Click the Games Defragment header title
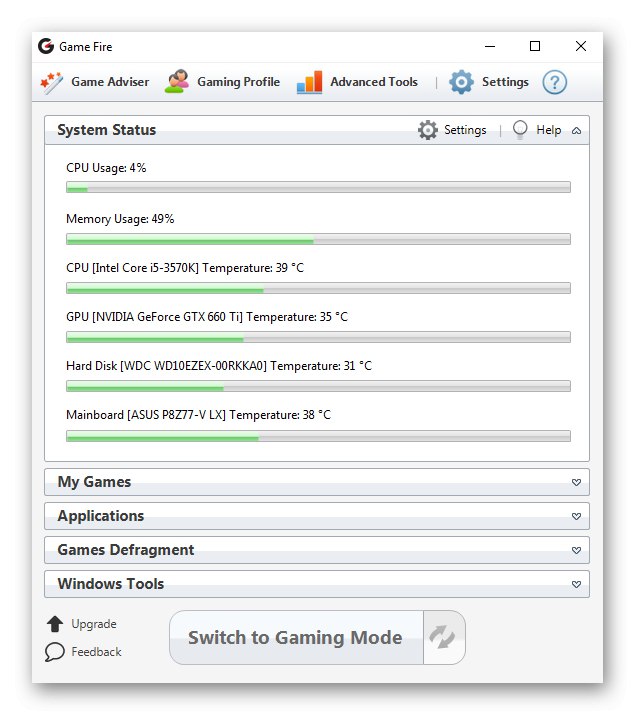 (126, 550)
